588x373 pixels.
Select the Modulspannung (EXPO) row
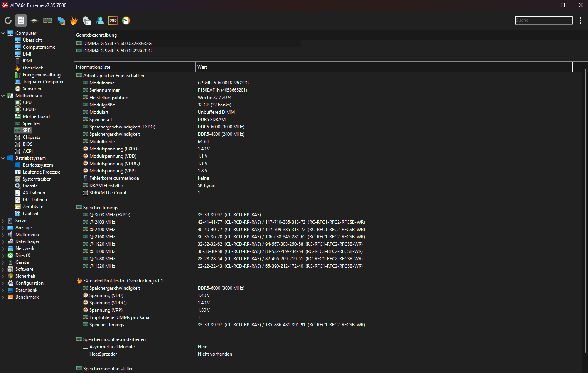(x=328, y=149)
